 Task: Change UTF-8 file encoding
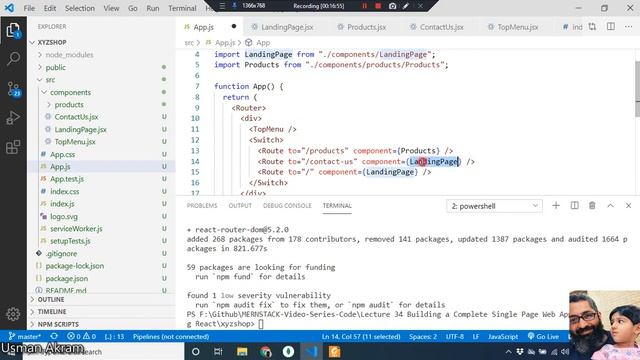tap(455, 337)
